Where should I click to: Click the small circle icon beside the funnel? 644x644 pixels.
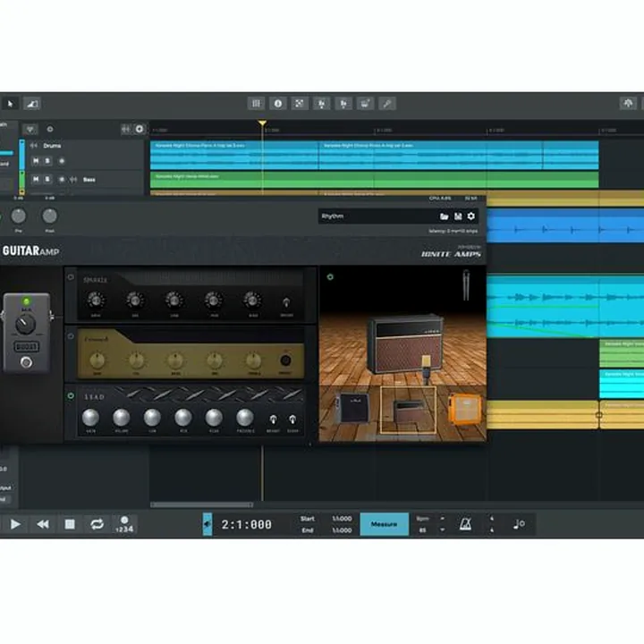click(50, 129)
